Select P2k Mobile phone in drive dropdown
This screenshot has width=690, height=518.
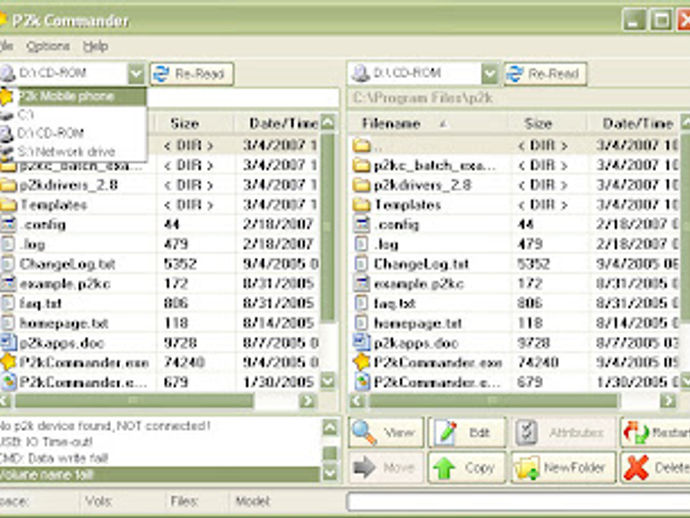coord(73,96)
